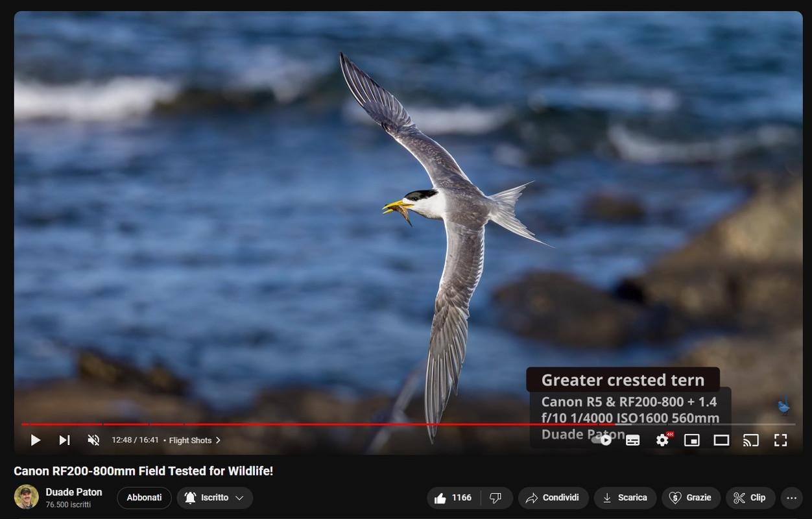This screenshot has width=812, height=519.
Task: Open the Iscritto subscription dropdown
Action: 215,498
